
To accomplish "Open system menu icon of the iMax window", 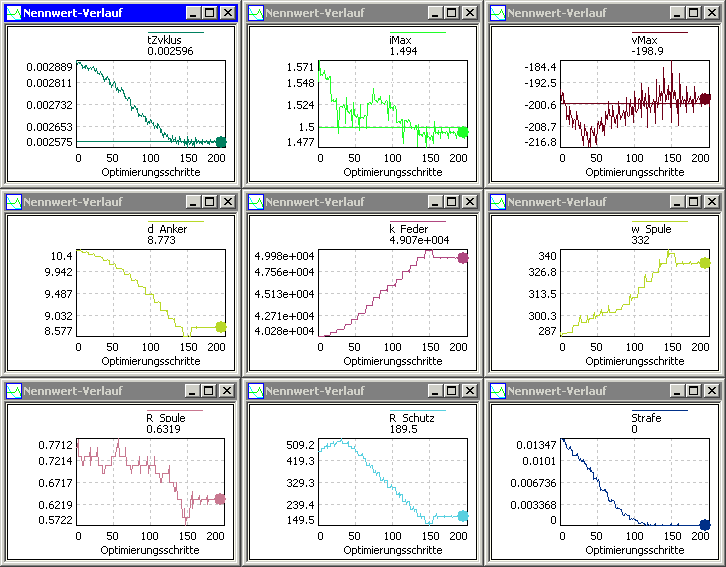I will click(x=255, y=13).
